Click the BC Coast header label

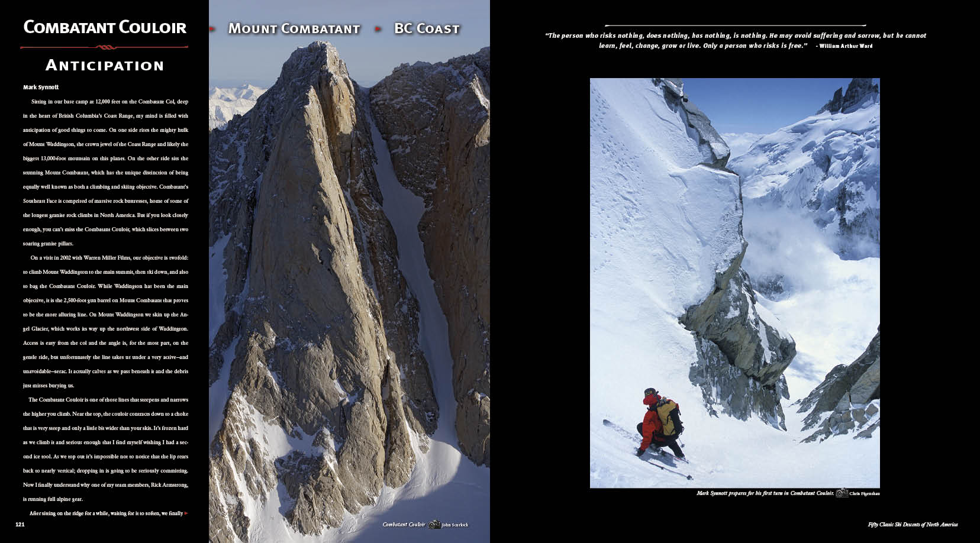pyautogui.click(x=427, y=28)
